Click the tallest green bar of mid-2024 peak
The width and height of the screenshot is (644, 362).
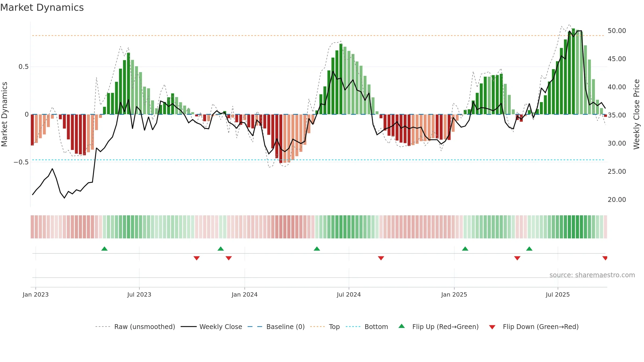pos(341,79)
